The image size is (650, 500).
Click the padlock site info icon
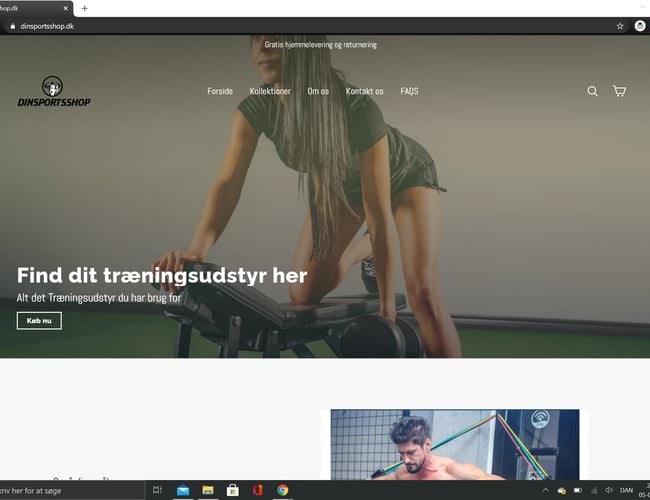point(12,27)
